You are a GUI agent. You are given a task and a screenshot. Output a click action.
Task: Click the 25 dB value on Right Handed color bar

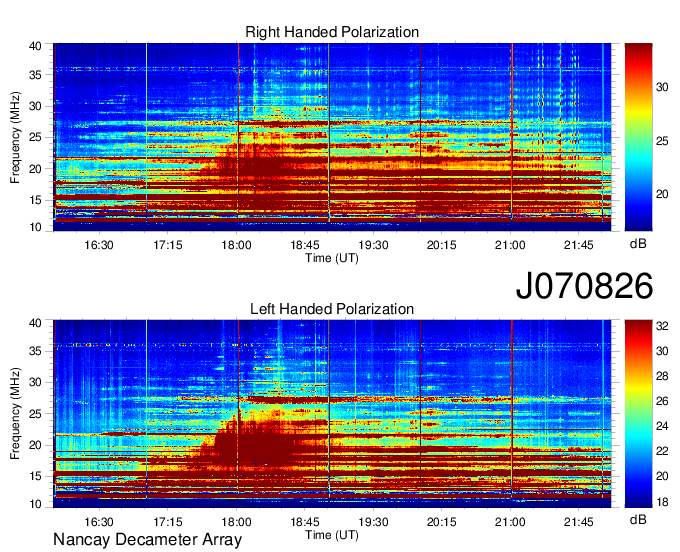point(662,141)
